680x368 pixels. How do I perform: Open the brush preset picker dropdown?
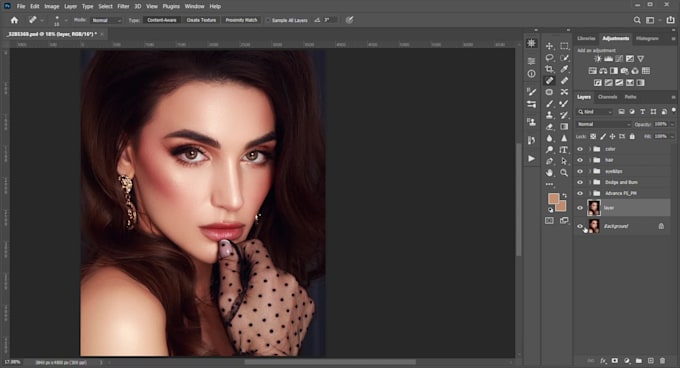tap(66, 20)
